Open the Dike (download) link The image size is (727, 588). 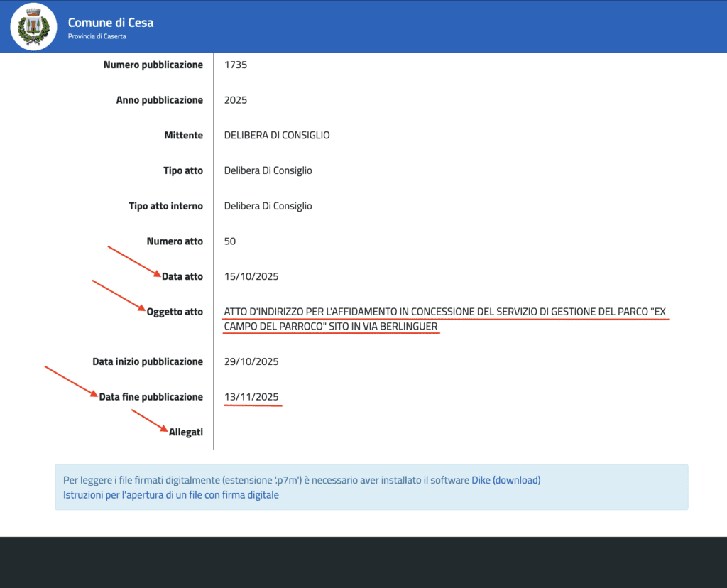pos(505,480)
